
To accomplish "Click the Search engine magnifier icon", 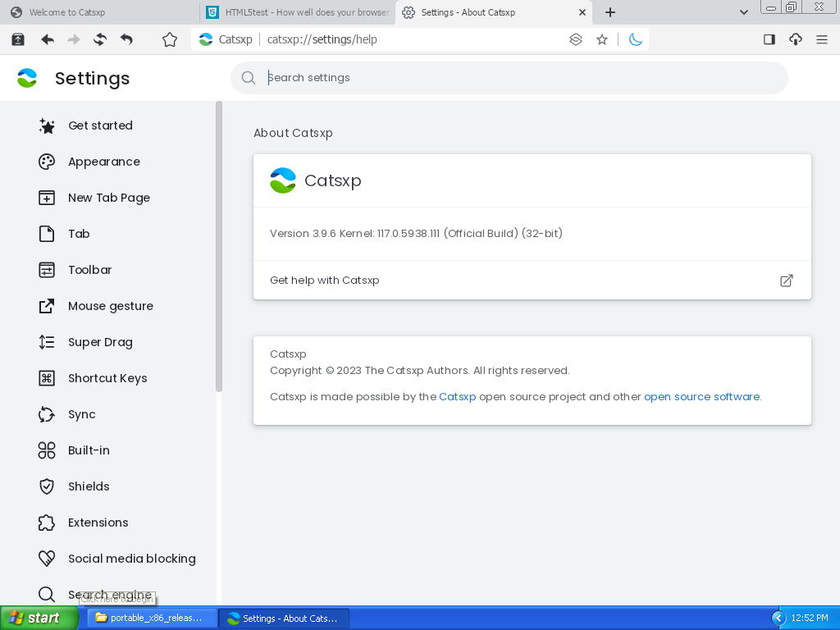I will pyautogui.click(x=47, y=594).
